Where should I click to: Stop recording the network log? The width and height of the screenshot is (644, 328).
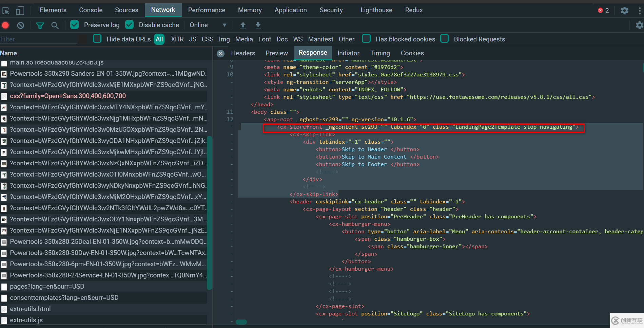5,25
